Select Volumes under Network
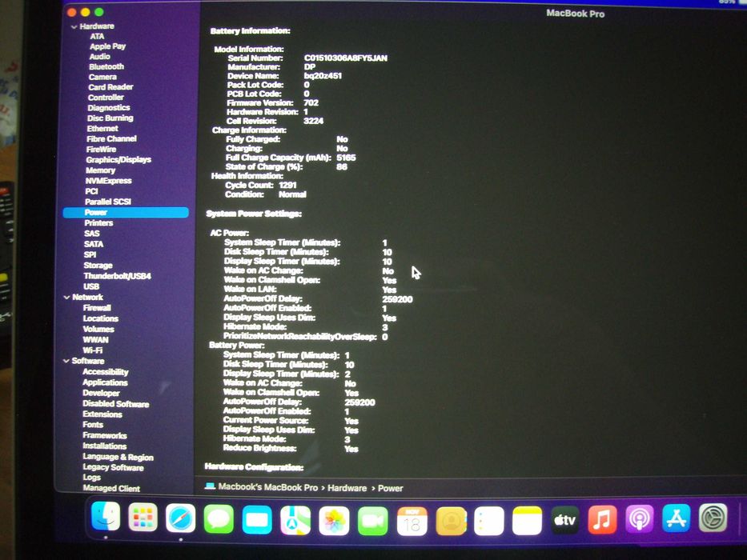 point(98,329)
